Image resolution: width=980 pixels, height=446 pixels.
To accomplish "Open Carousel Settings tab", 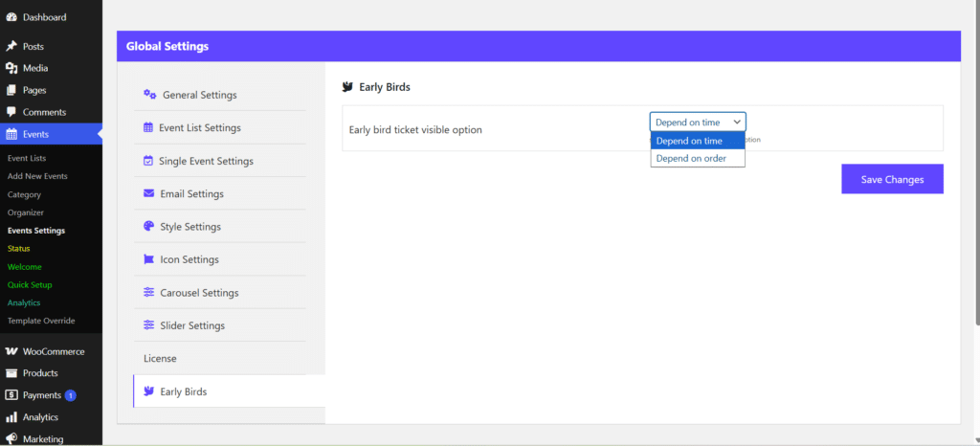I will coord(220,292).
